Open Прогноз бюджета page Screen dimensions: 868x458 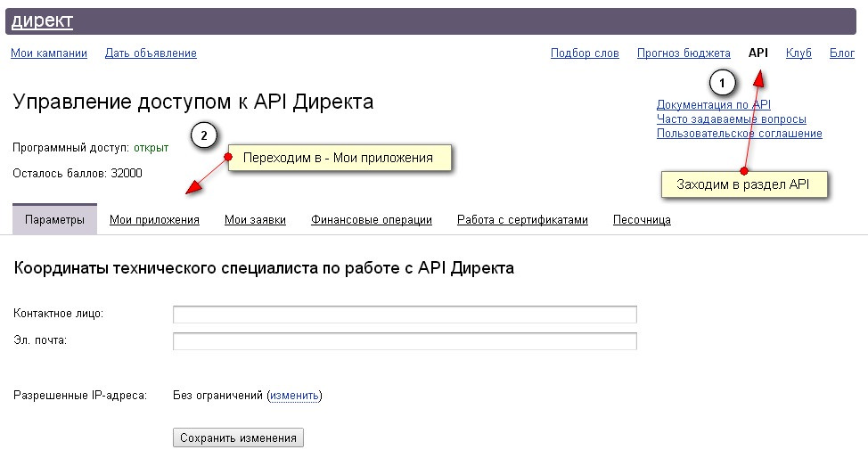684,53
